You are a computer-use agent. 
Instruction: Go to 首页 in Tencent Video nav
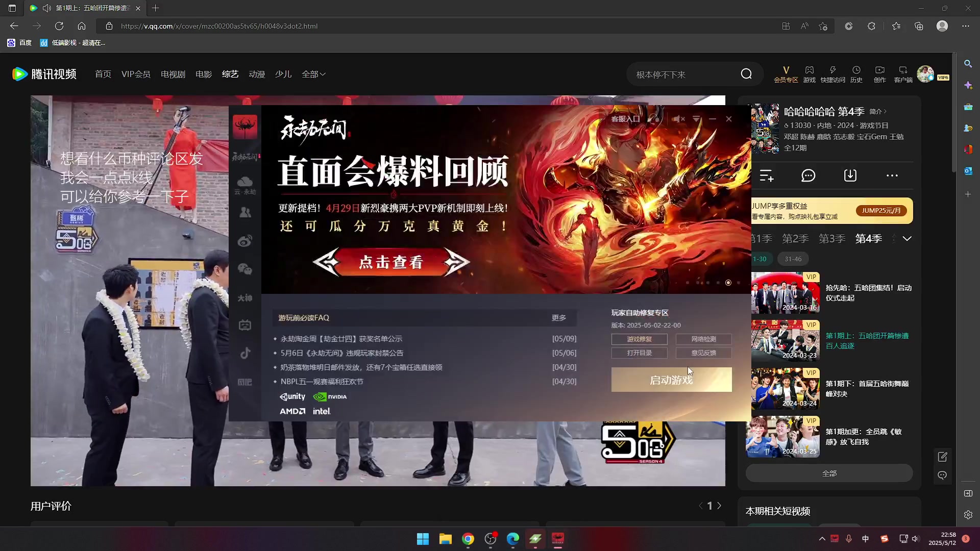[103, 74]
